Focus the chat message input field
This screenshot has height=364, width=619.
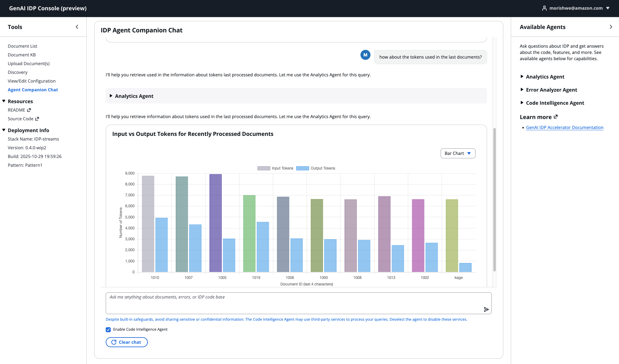293,302
